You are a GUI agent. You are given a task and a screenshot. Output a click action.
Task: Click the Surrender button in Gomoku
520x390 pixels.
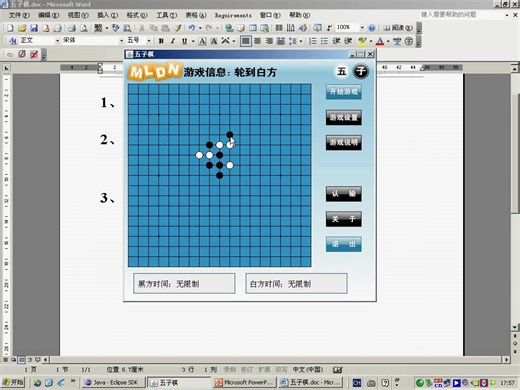click(344, 194)
